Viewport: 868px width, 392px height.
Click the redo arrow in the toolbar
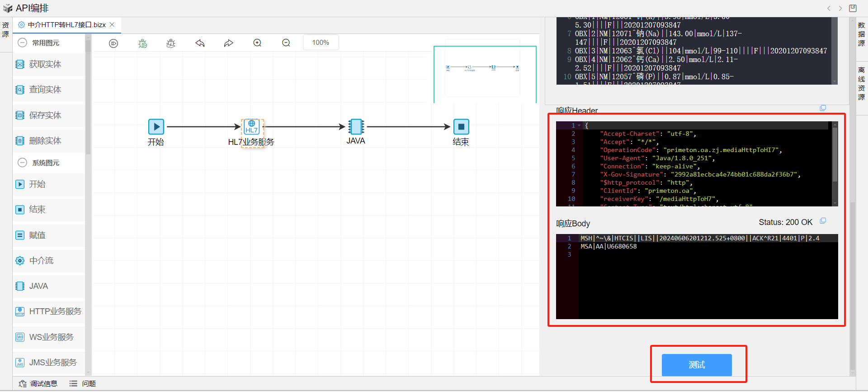point(229,43)
